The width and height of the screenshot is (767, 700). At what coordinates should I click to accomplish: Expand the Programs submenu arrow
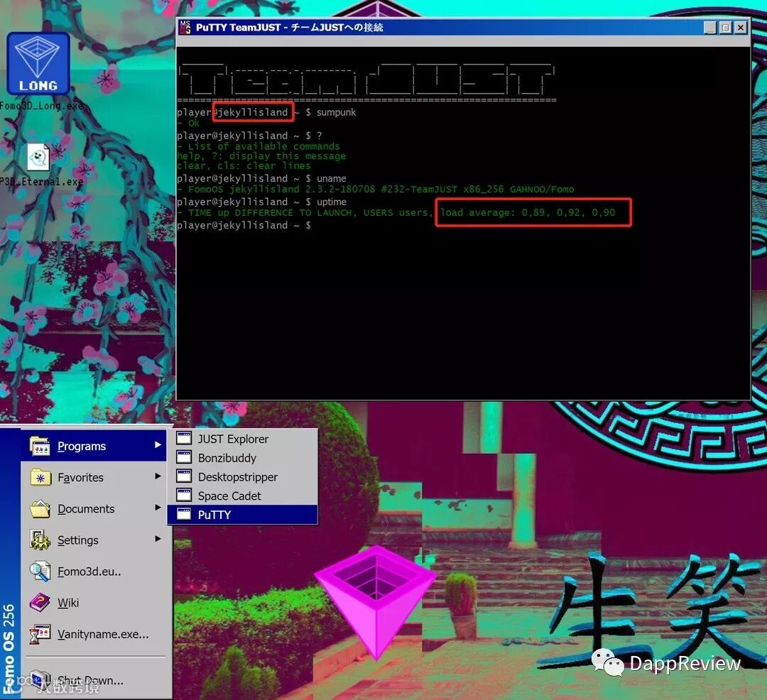158,445
